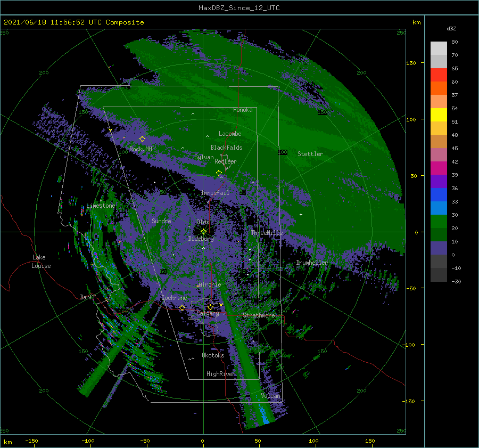Click the legend value 80
This screenshot has width=479, height=448.
[x=455, y=42]
